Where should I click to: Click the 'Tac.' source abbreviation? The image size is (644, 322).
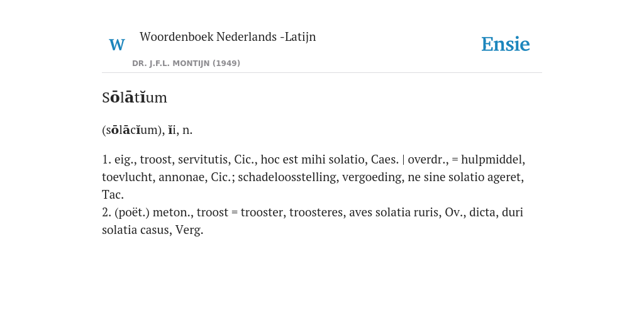click(x=113, y=194)
